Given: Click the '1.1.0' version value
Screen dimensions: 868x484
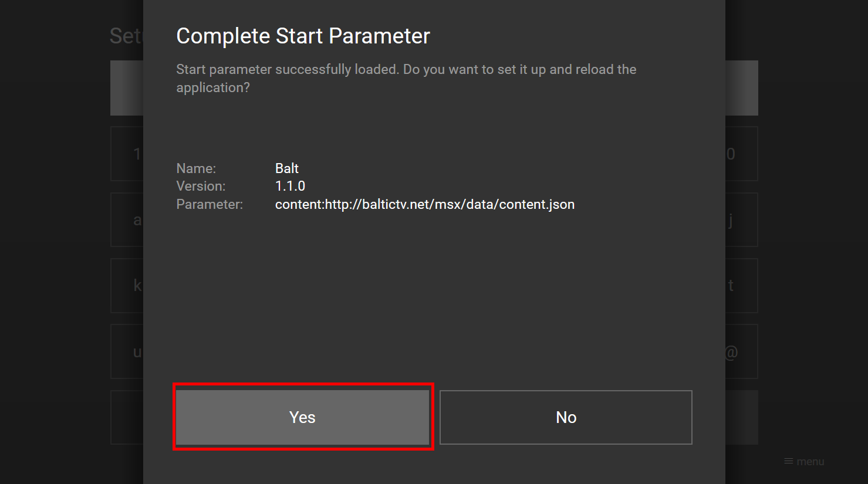Looking at the screenshot, I should point(291,186).
